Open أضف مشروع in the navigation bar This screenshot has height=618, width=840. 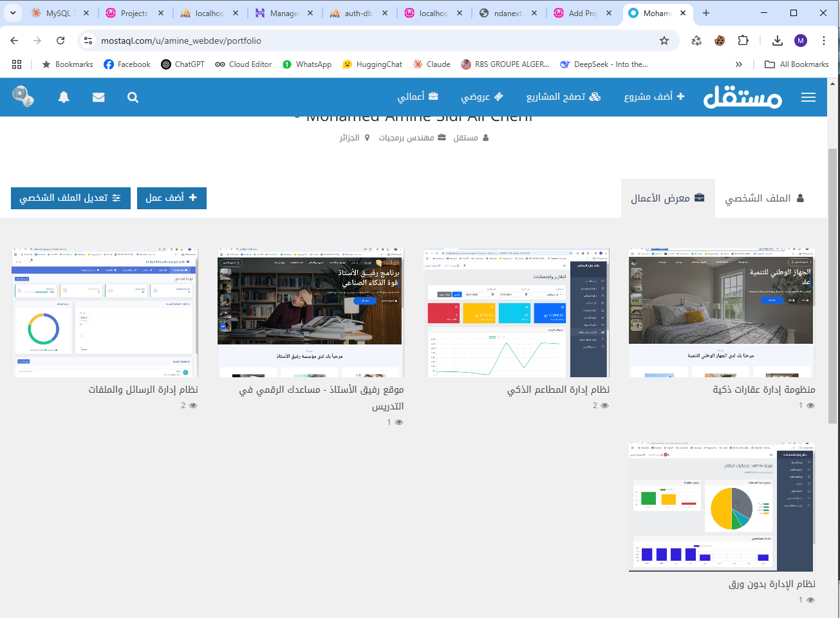pos(654,97)
